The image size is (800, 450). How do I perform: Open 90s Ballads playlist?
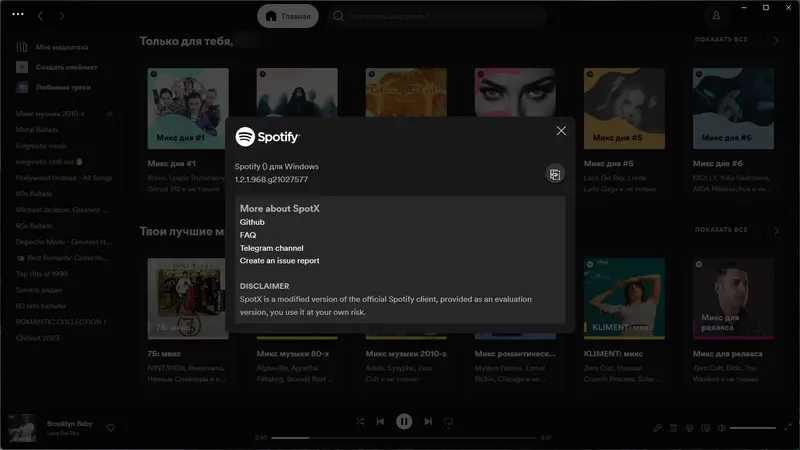point(34,226)
